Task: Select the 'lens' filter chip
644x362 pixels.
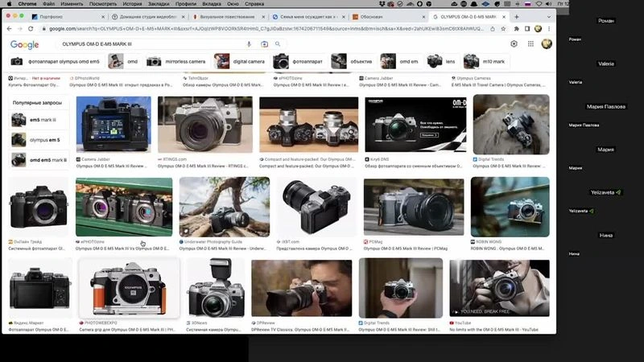Action: pyautogui.click(x=442, y=62)
